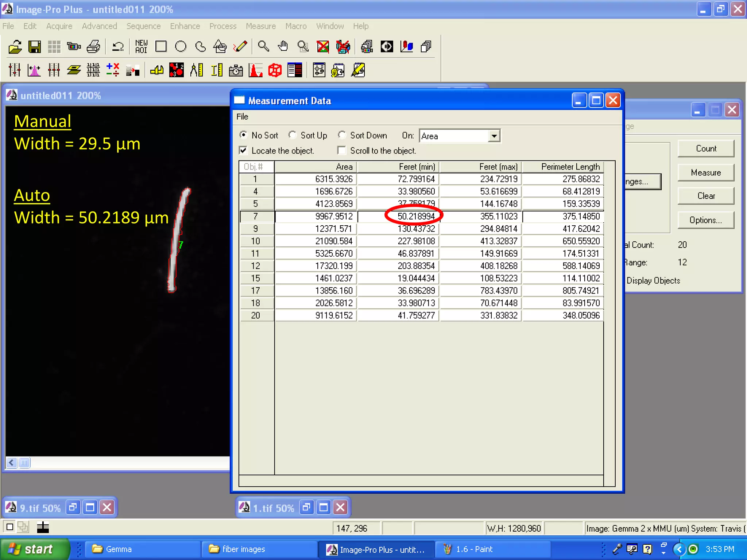Click the Perimeter Length column header
The width and height of the screenshot is (747, 560).
(564, 167)
